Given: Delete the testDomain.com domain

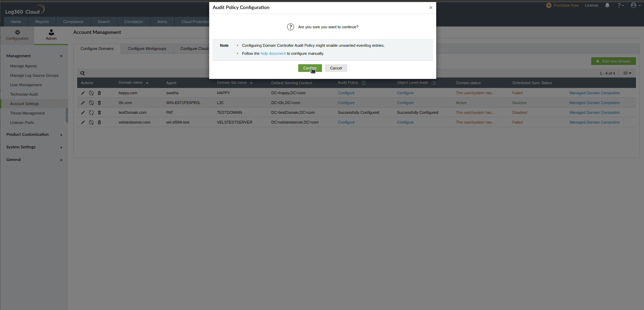Looking at the screenshot, I should pyautogui.click(x=99, y=112).
